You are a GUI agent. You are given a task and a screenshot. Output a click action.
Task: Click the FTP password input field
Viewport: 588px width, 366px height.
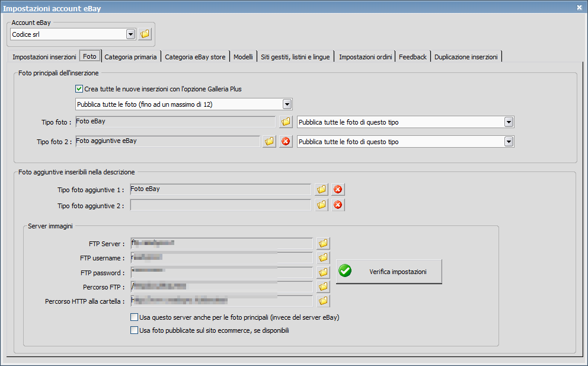[x=222, y=272]
